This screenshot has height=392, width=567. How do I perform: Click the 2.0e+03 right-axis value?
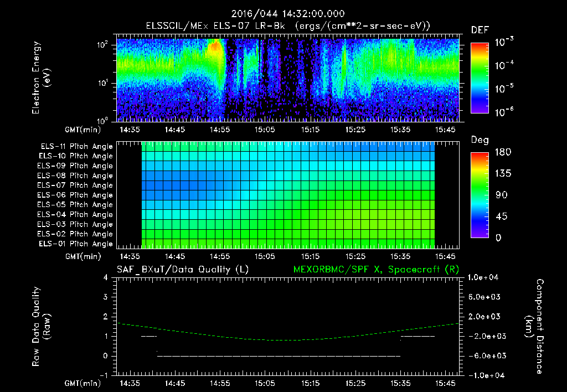pos(484,317)
